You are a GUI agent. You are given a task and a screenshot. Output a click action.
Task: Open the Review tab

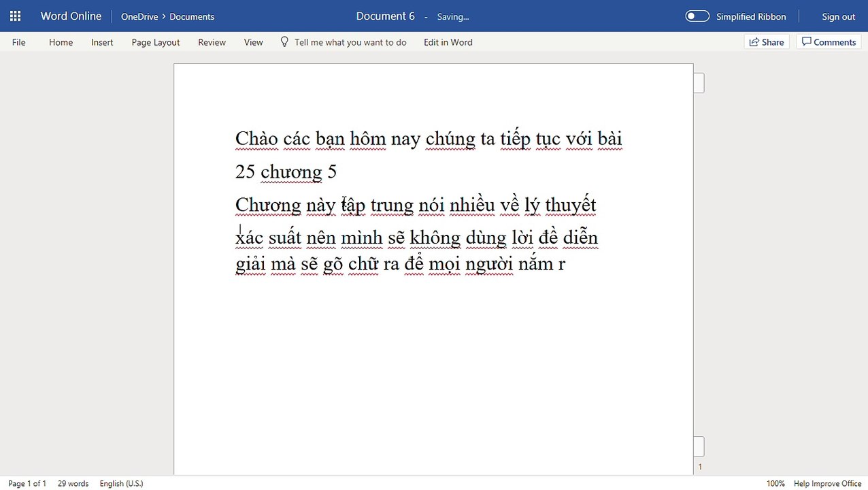coord(212,42)
